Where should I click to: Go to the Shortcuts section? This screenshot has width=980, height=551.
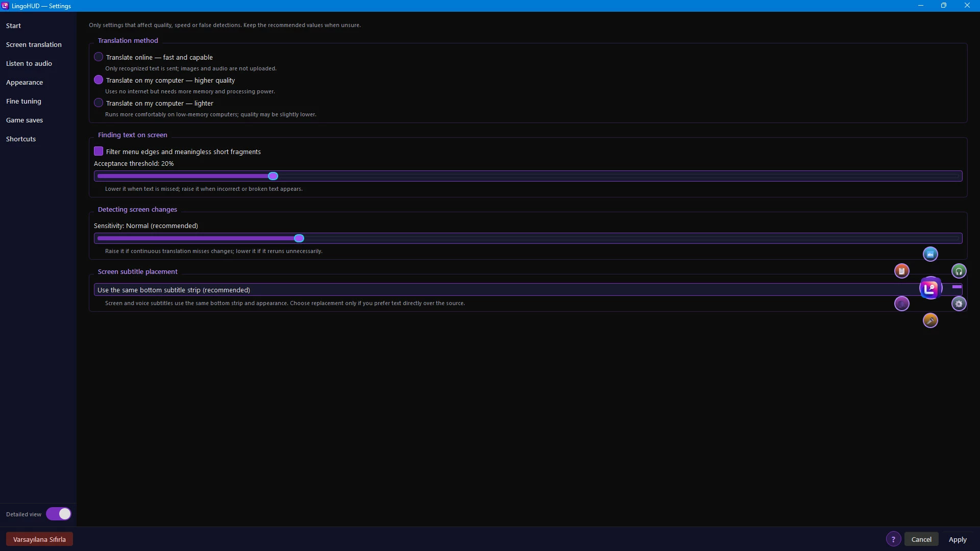coord(21,139)
